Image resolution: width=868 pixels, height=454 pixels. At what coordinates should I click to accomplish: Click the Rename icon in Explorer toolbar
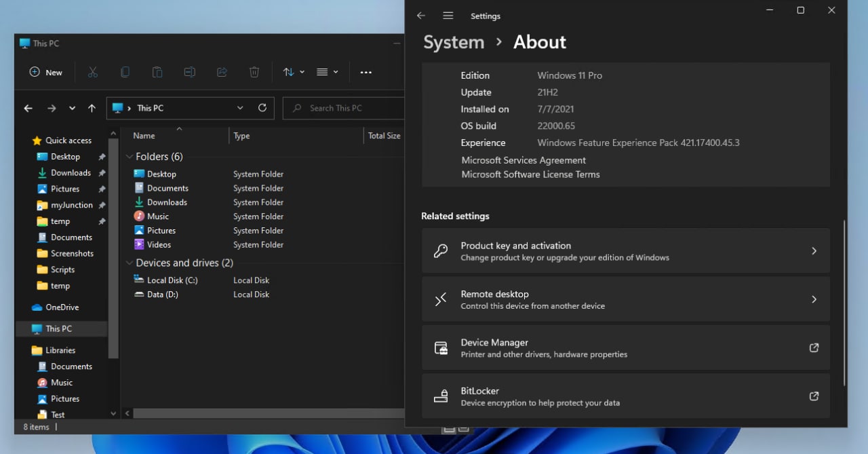(x=190, y=72)
